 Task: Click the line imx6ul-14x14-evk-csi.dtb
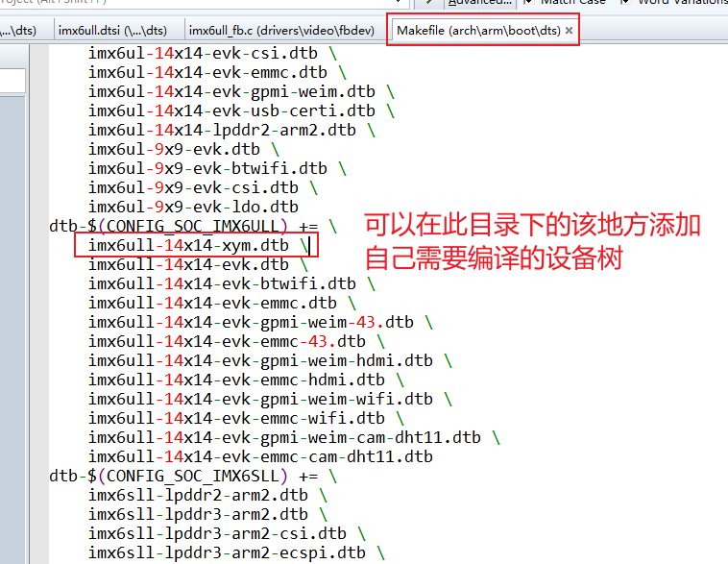click(x=212, y=54)
